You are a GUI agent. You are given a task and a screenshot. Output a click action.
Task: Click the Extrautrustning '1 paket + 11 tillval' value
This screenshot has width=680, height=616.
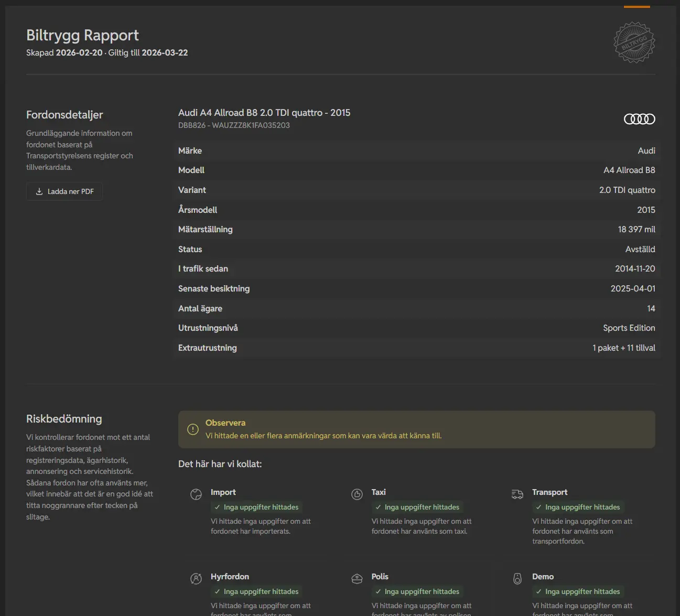(624, 348)
